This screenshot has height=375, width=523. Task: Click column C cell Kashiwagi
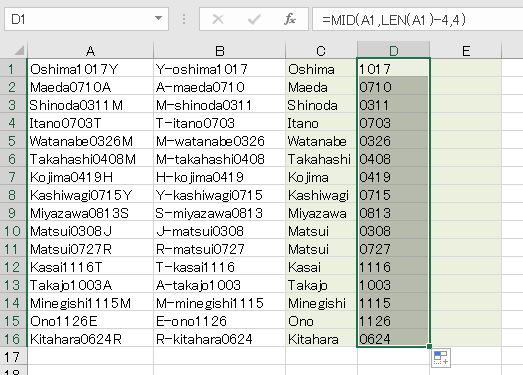[x=321, y=195]
